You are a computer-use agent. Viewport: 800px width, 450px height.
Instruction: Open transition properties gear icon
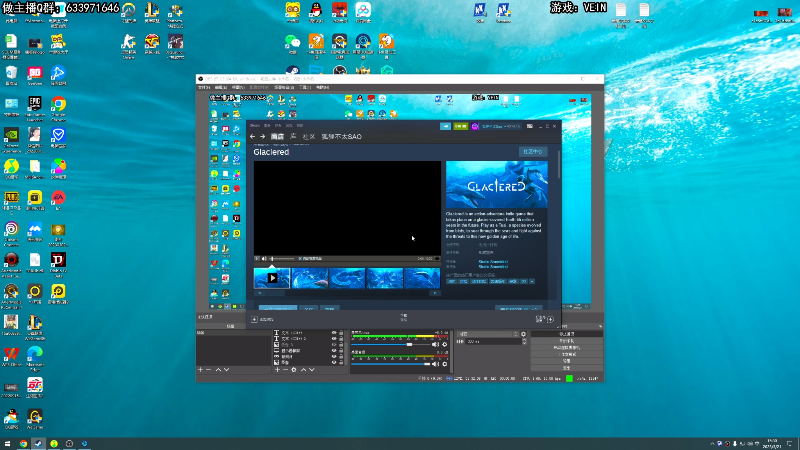coord(523,334)
